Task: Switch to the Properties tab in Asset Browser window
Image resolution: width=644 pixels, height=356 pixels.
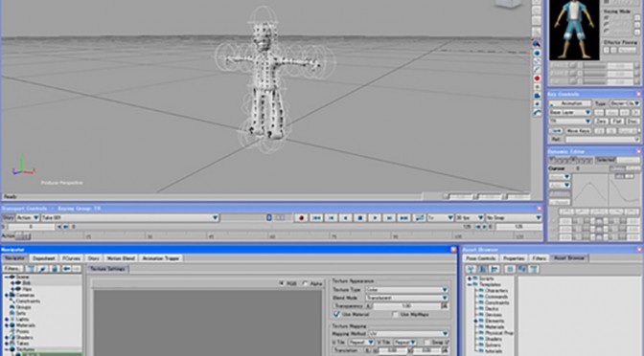Action: click(x=514, y=258)
